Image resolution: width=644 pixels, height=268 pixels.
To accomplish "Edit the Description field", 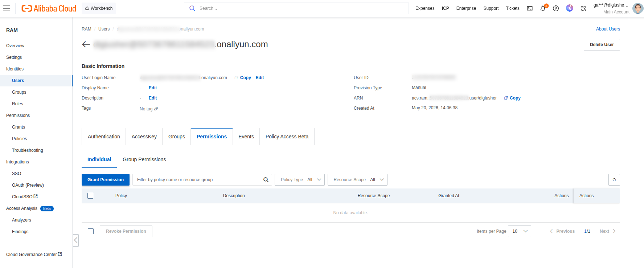I will (x=153, y=98).
